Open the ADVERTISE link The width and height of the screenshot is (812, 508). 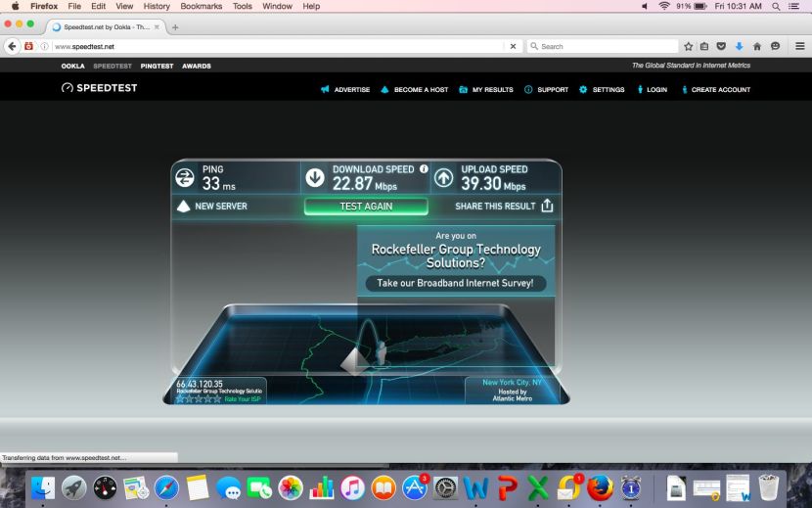(x=351, y=90)
